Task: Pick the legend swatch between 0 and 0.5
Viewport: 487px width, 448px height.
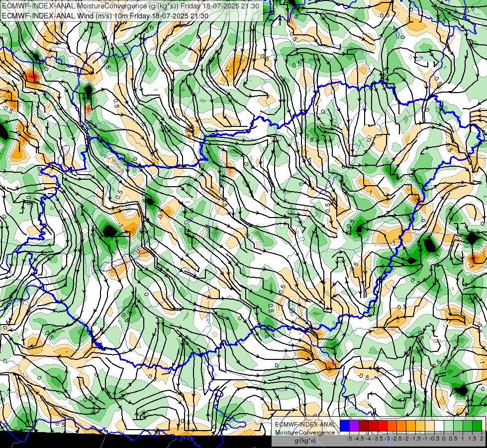Action: 449,426
